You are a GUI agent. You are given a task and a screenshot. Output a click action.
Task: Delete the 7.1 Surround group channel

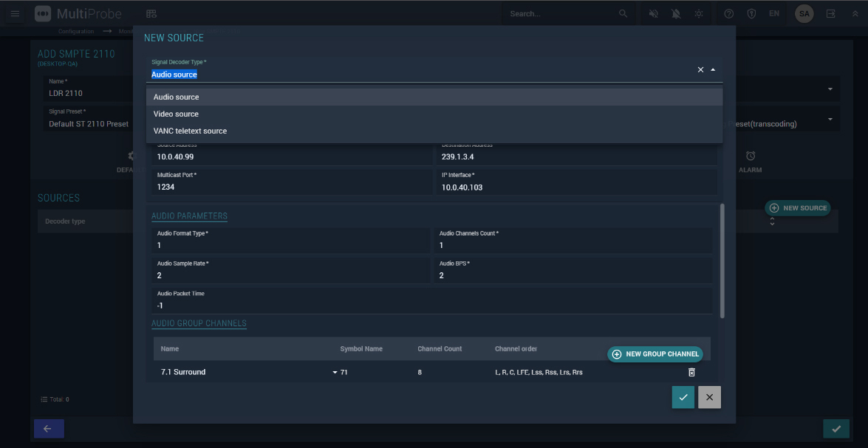point(691,372)
